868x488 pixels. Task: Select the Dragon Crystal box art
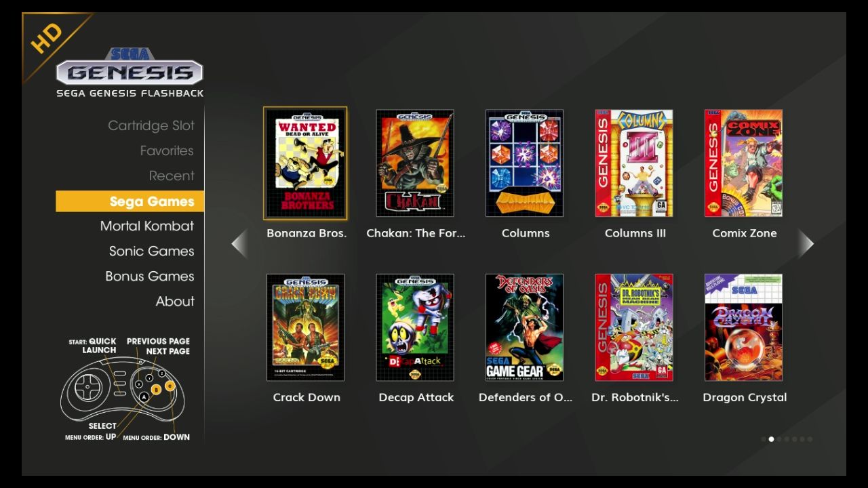click(743, 327)
